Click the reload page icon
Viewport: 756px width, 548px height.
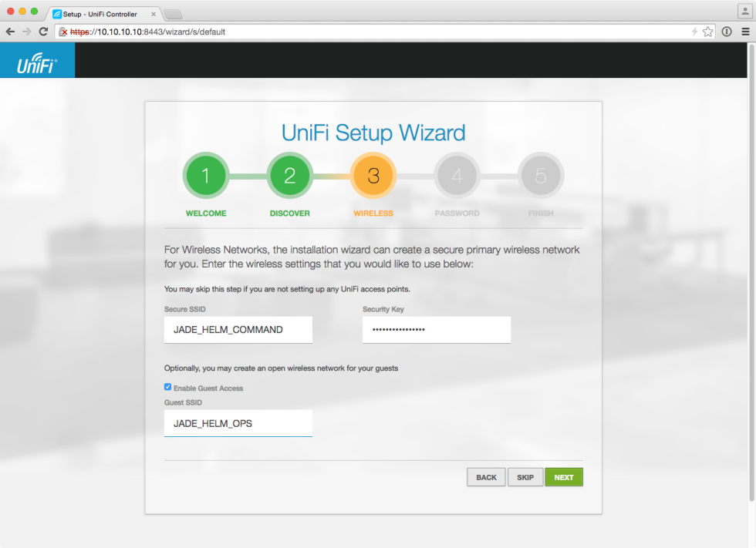point(44,32)
